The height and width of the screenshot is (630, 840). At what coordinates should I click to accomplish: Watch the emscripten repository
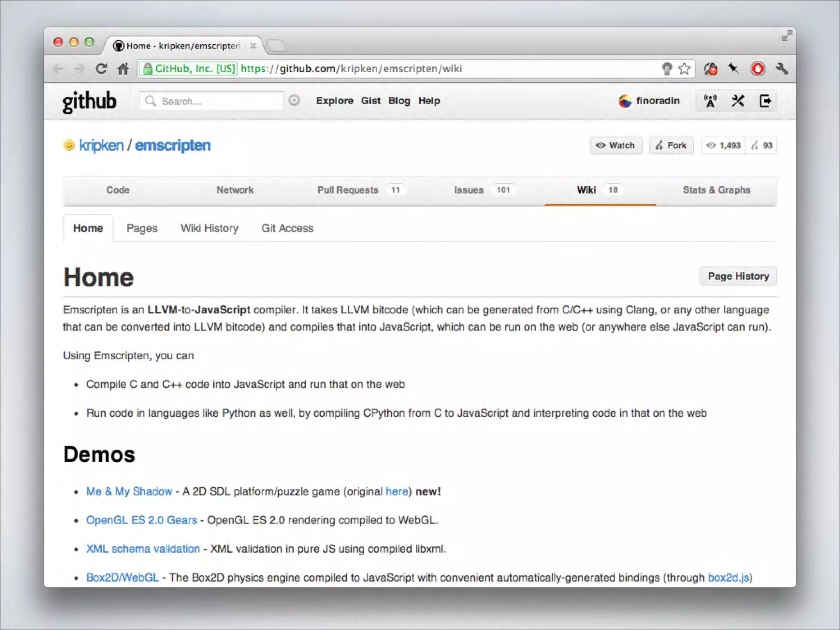[x=616, y=145]
